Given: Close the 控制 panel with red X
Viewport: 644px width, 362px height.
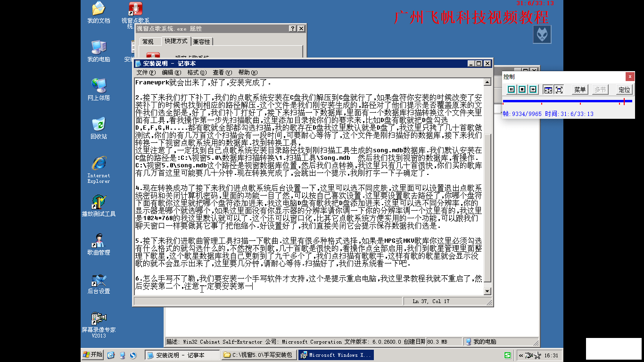Looking at the screenshot, I should coord(630,76).
